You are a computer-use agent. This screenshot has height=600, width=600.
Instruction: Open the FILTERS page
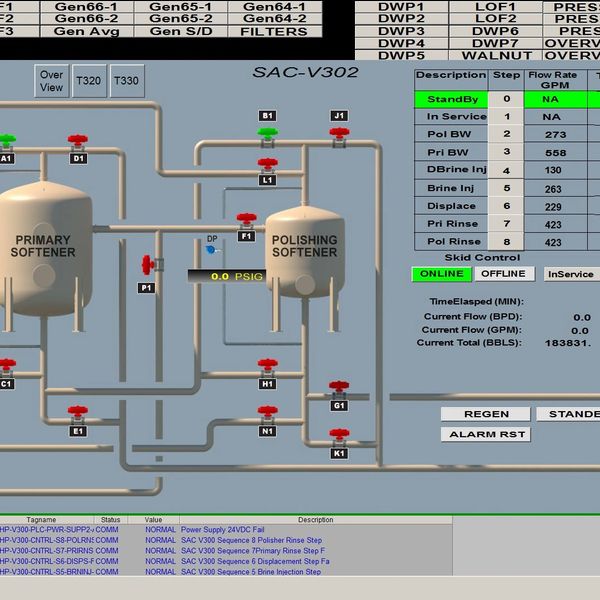pos(274,31)
